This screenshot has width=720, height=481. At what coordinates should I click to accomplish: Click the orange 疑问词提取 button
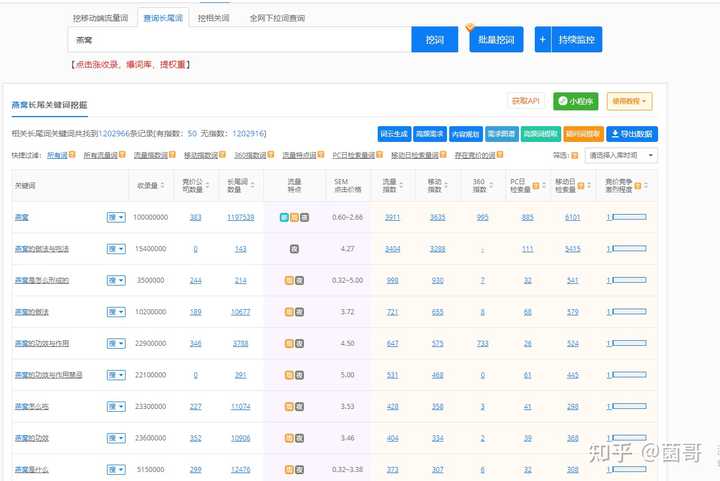pos(583,134)
